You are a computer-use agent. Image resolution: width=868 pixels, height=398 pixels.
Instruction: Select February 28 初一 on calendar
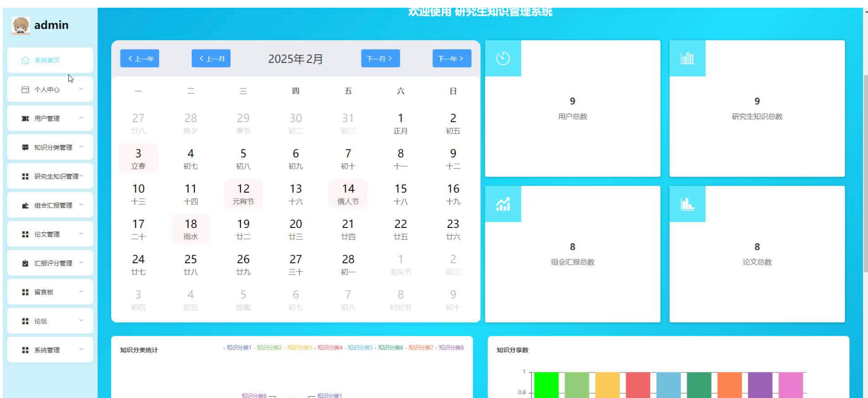tap(348, 264)
